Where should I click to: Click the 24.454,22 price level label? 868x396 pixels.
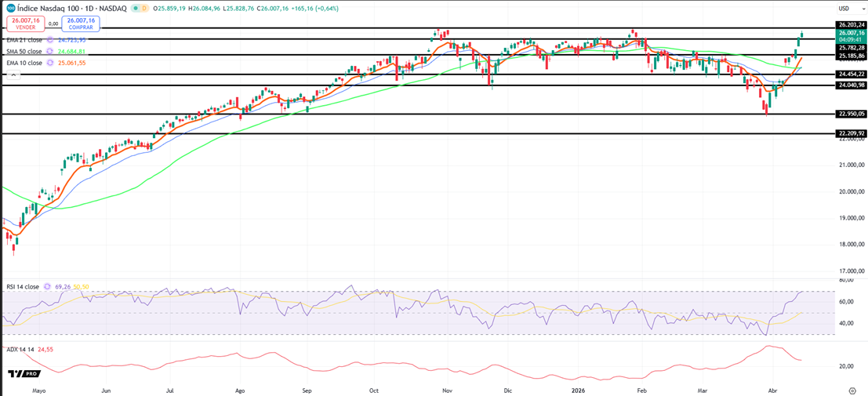point(852,74)
